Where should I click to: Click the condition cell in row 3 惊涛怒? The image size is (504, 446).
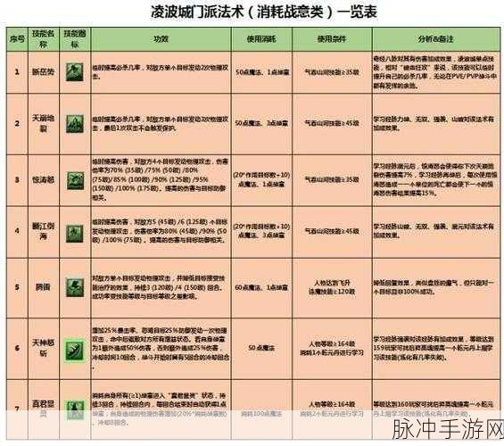pyautogui.click(x=332, y=179)
